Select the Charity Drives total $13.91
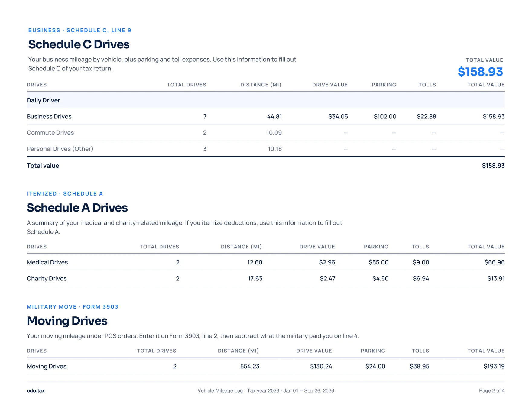Image resolution: width=532 pixels, height=411 pixels. pyautogui.click(x=496, y=279)
